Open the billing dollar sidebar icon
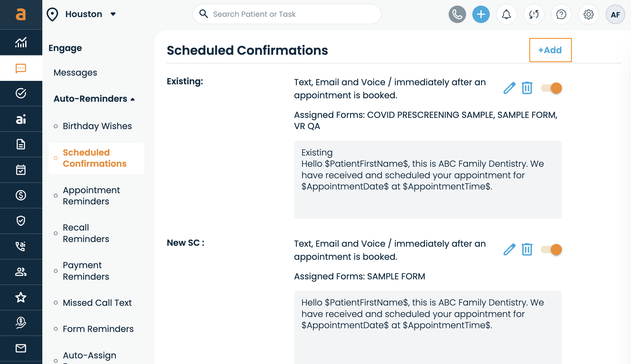The image size is (631, 364). 21,195
